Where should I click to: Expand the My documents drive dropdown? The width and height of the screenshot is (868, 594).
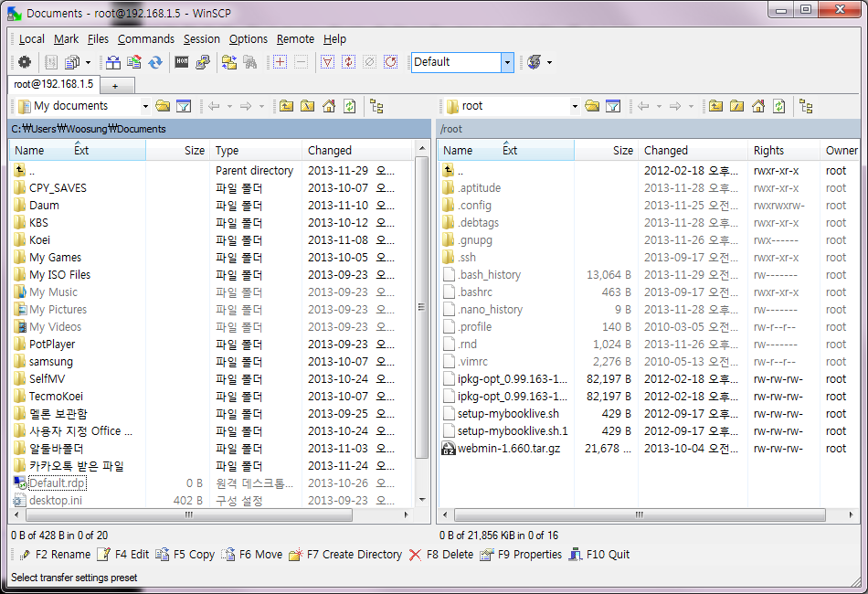point(145,106)
